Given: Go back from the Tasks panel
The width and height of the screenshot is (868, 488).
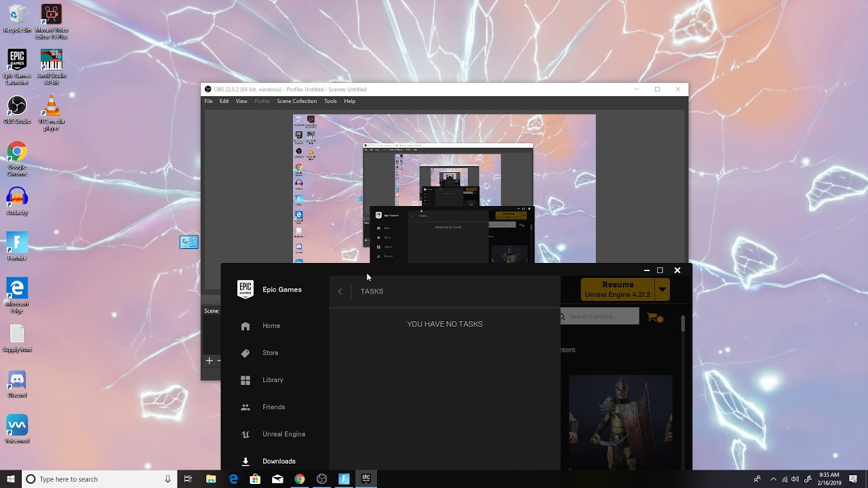Looking at the screenshot, I should coord(340,291).
